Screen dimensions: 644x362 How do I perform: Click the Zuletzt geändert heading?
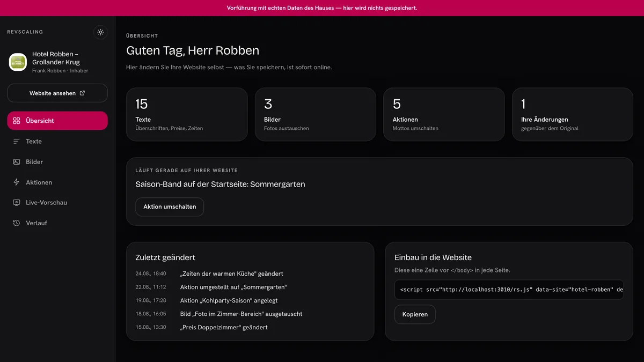(165, 257)
